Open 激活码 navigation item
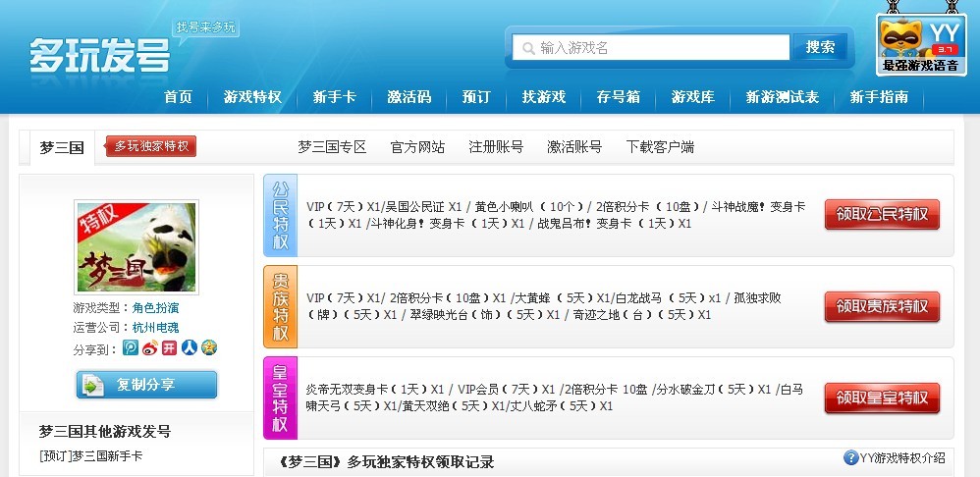Viewport: 980px width, 477px height. click(409, 97)
